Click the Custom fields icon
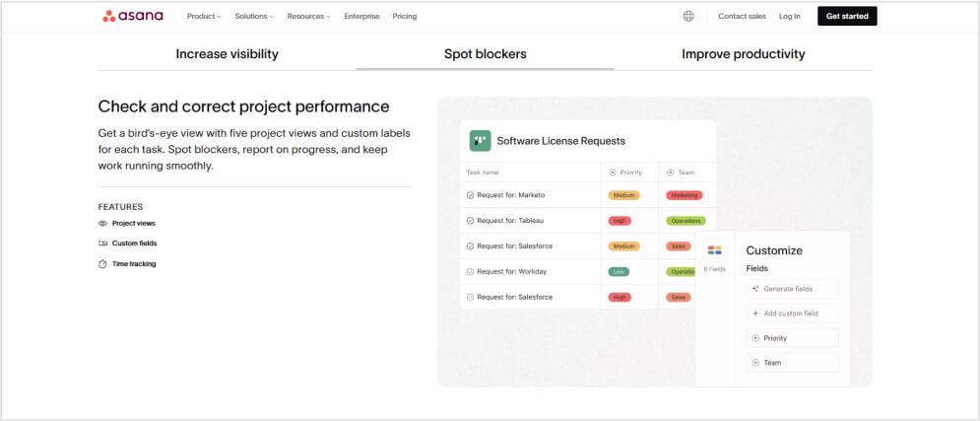980x421 pixels. 103,244
